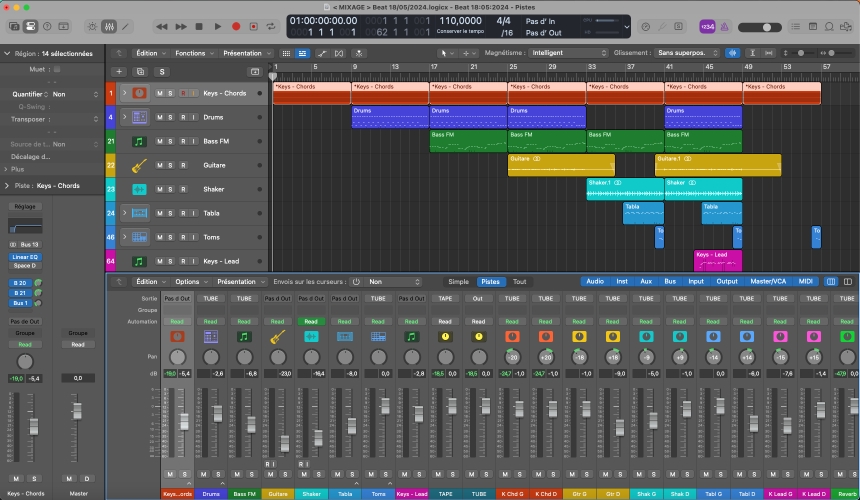Screen dimensions: 860x500
Task: Check the Muet checkbox in inspector
Action: pos(57,69)
